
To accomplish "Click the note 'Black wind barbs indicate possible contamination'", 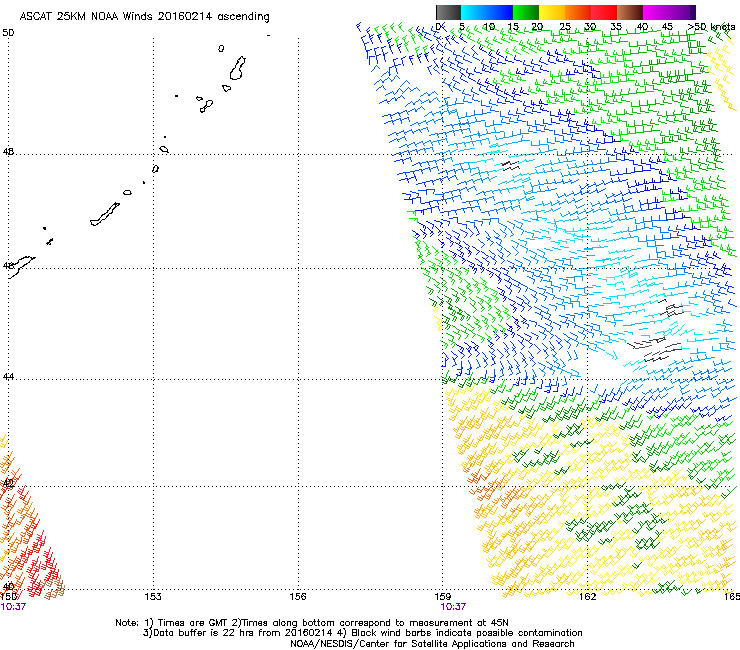I will click(467, 633).
